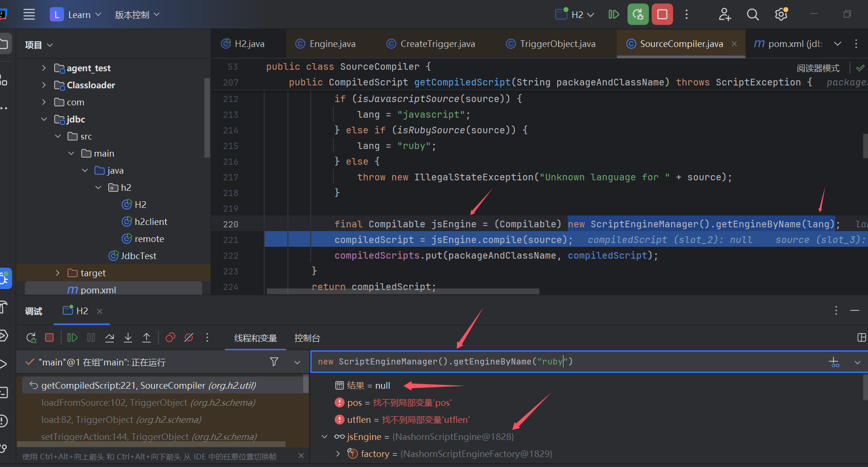Collapse the jdbc folder

(x=44, y=119)
